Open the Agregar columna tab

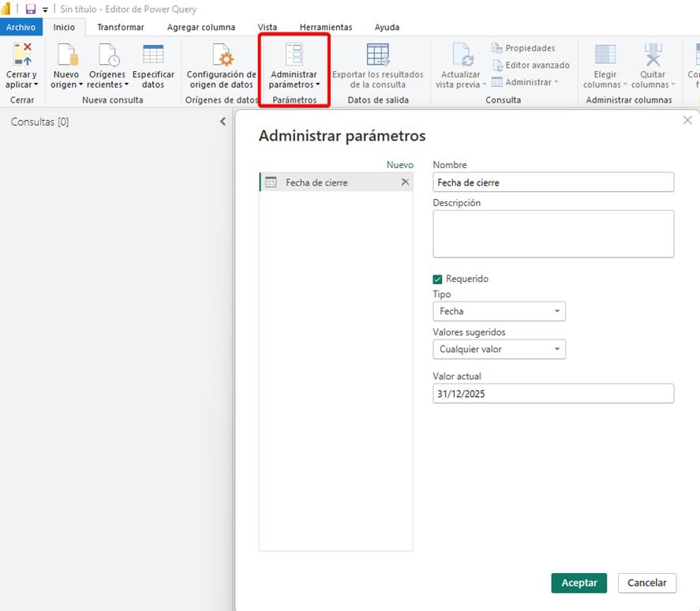[200, 27]
